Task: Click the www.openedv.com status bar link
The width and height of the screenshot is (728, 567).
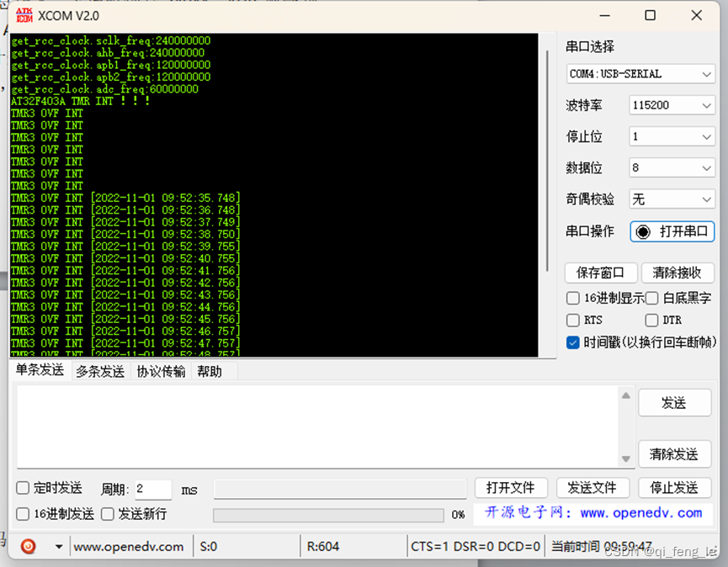Action: tap(129, 546)
